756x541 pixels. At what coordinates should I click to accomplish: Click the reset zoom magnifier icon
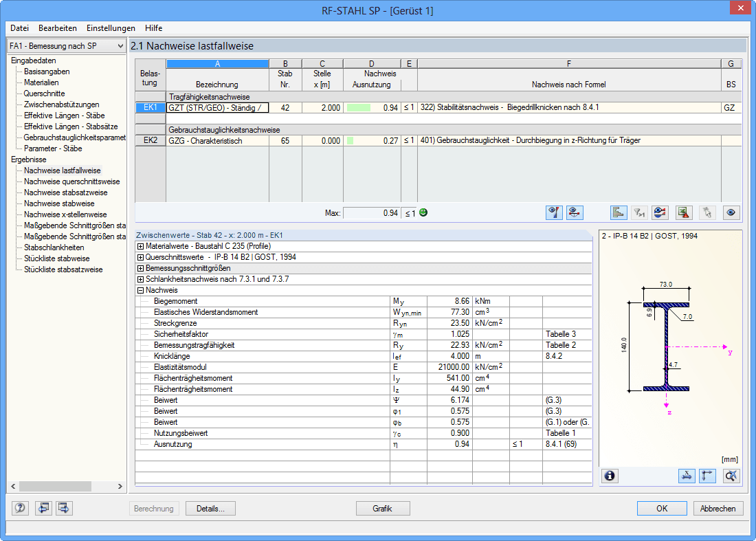point(731,476)
